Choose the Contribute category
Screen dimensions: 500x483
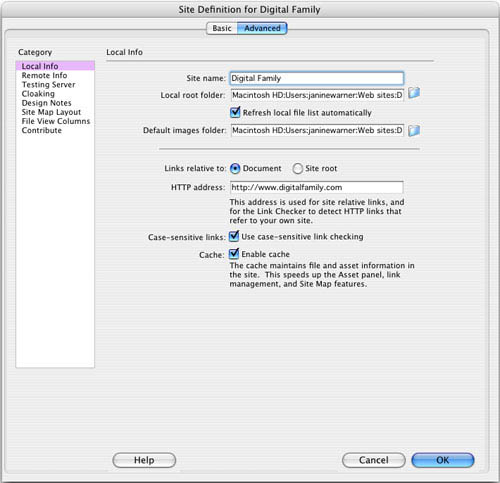42,130
